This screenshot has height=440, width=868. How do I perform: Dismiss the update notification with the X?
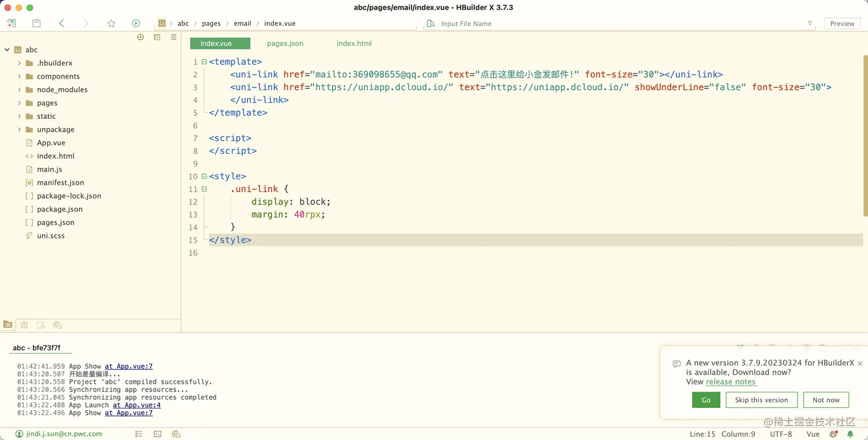point(860,363)
